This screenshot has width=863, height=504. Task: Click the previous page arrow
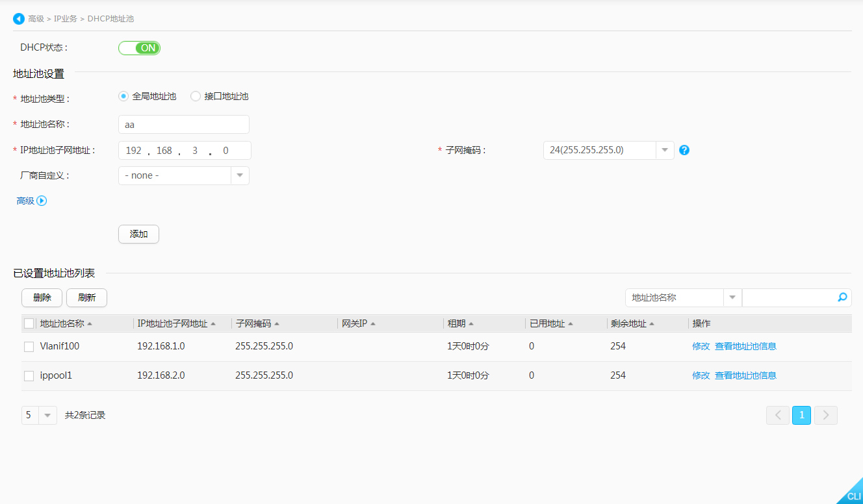tap(777, 415)
